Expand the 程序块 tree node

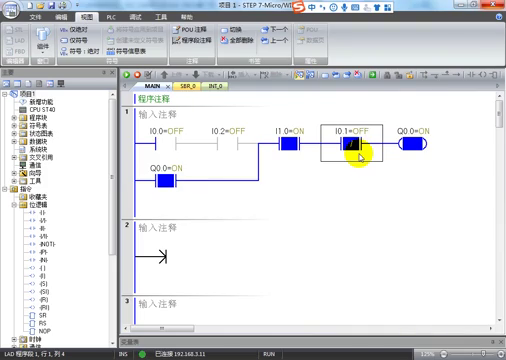tap(14, 118)
